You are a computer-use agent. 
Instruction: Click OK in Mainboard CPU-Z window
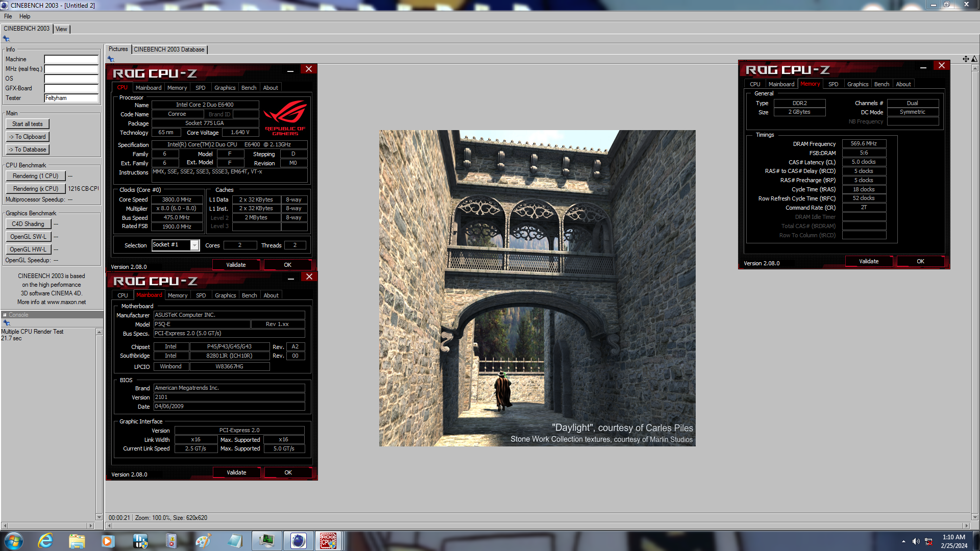point(288,472)
